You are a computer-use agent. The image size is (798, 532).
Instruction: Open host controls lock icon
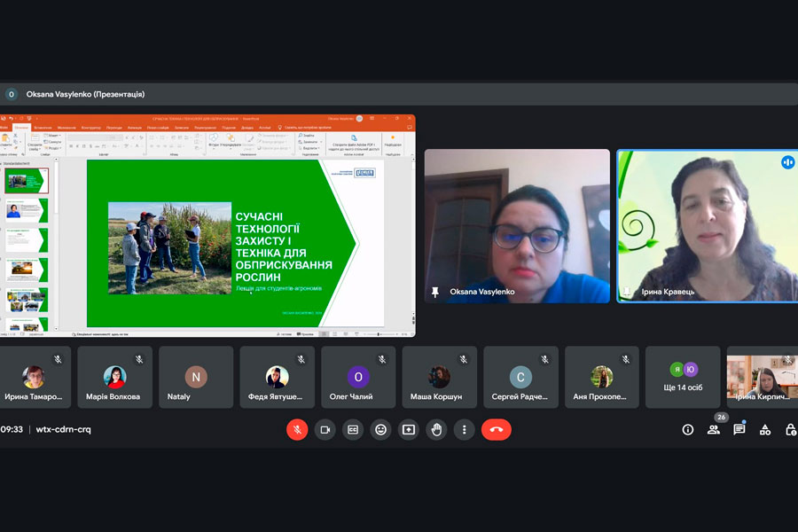coord(791,430)
